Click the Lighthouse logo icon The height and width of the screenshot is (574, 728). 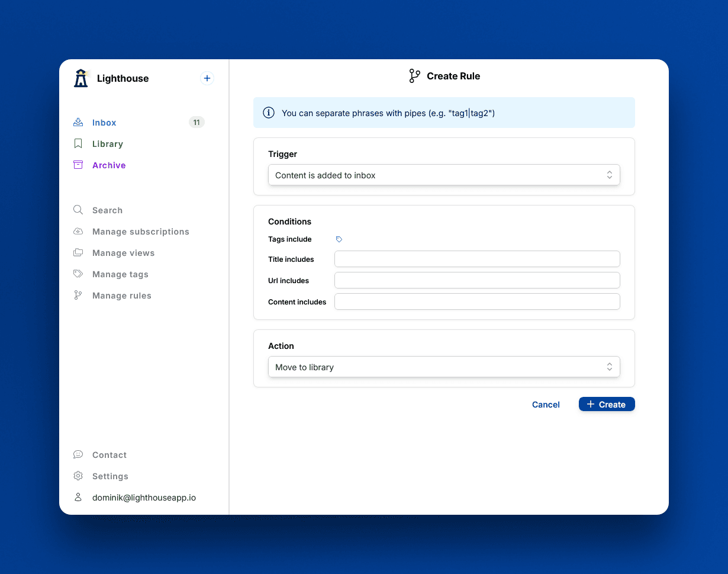[x=81, y=78]
